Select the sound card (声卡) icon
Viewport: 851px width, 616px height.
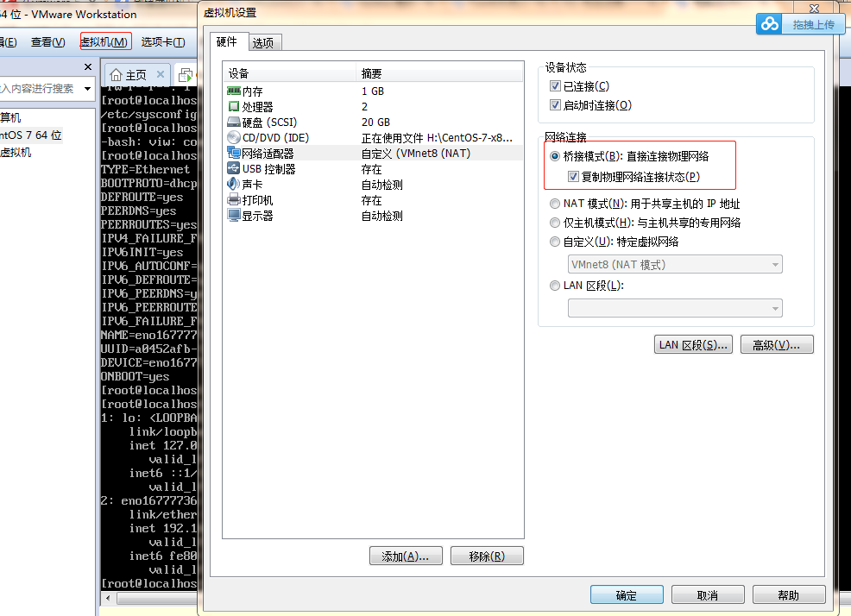pos(233,184)
